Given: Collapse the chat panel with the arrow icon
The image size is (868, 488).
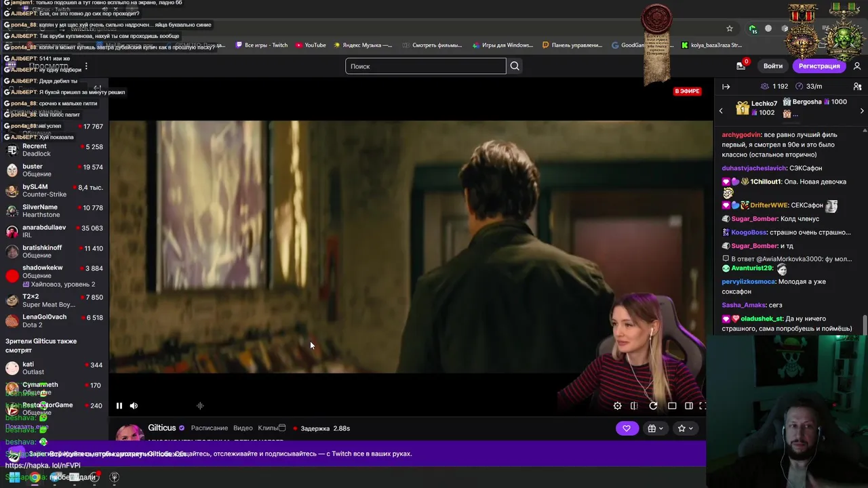Looking at the screenshot, I should click(x=726, y=87).
